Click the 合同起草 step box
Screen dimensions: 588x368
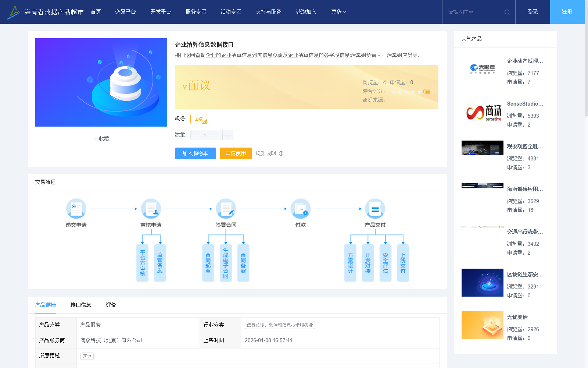click(x=208, y=263)
